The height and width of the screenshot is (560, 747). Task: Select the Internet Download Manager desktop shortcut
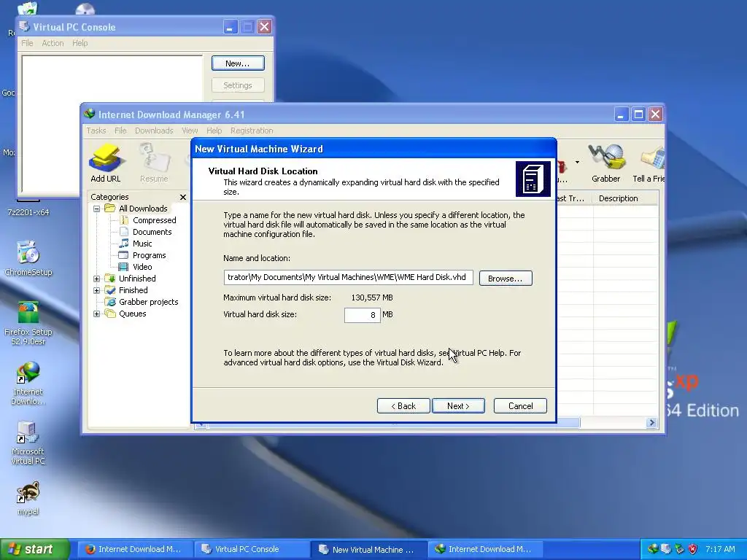tap(28, 384)
